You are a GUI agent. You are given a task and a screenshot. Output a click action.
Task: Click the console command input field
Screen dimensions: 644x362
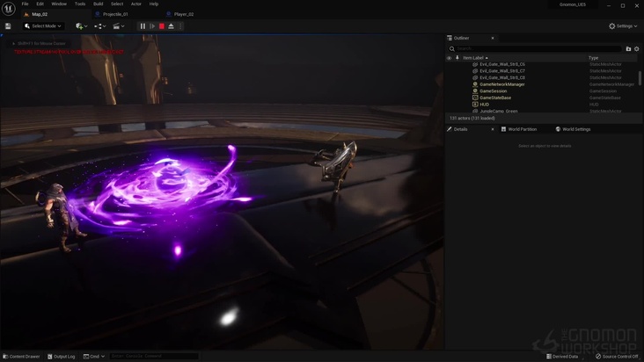pos(154,357)
